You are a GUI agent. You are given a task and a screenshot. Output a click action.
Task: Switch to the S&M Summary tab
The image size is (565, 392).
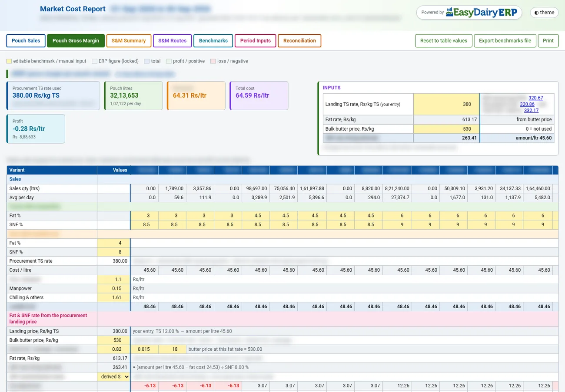pos(129,41)
